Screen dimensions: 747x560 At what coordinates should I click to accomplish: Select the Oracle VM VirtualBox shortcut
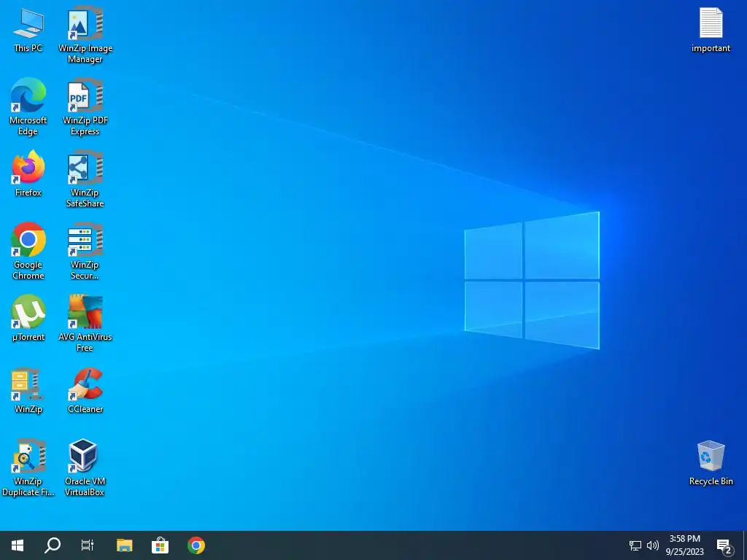coord(85,468)
